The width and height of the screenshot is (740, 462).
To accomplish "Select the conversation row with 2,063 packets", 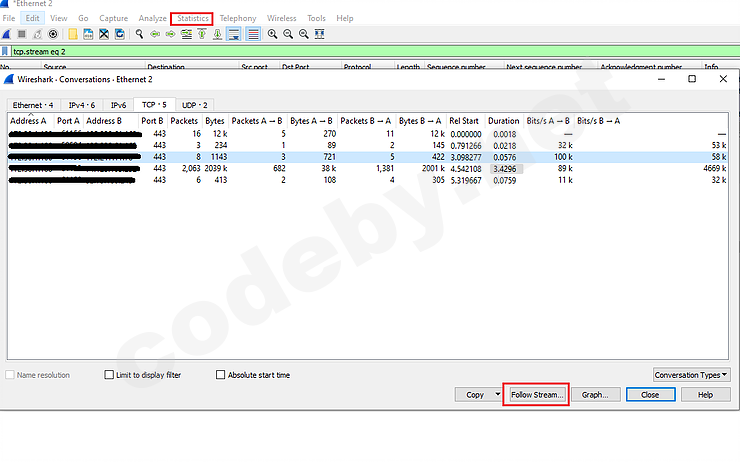I will [x=300, y=169].
